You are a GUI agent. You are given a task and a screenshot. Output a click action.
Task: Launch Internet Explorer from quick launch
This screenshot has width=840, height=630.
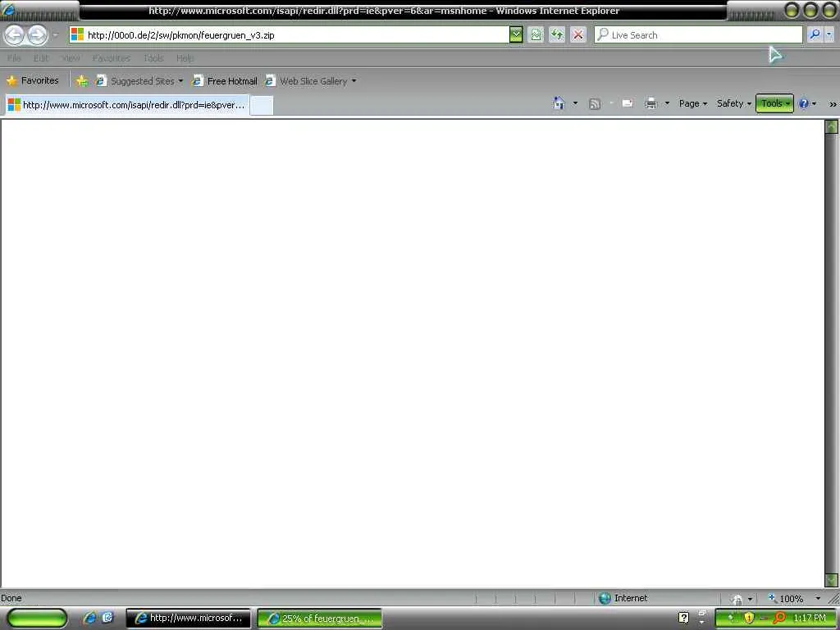[x=89, y=618]
